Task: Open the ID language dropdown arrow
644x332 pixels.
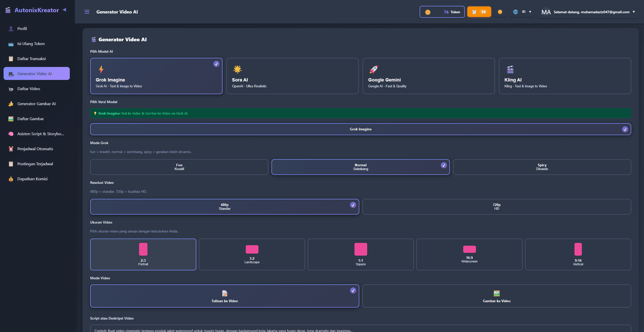Action: [530, 12]
